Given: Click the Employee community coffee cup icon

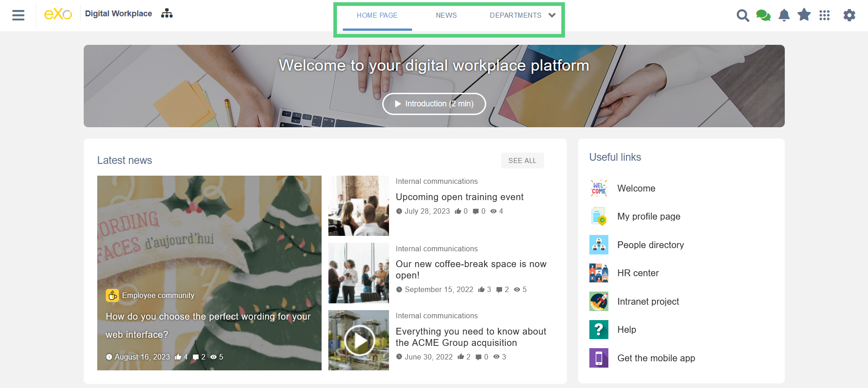Looking at the screenshot, I should 112,295.
